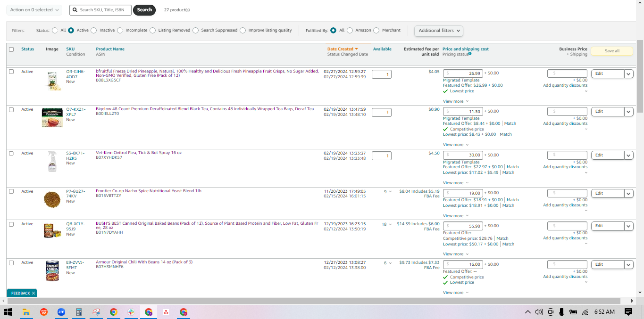The height and width of the screenshot is (319, 644).
Task: Expand 'View more' under Bigelow tea pricing
Action: [x=456, y=145]
